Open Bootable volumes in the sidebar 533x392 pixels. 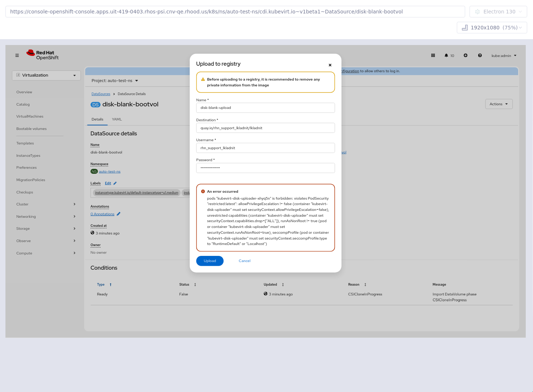click(32, 129)
